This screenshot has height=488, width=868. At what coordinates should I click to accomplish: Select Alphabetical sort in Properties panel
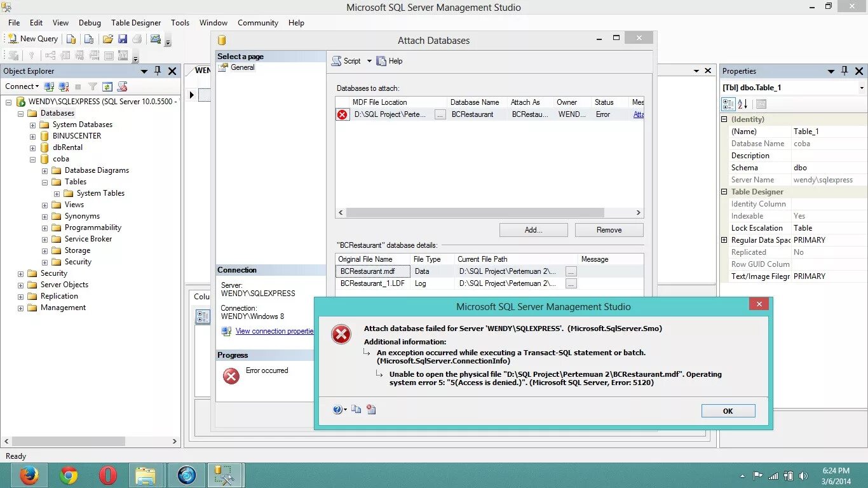(x=742, y=104)
